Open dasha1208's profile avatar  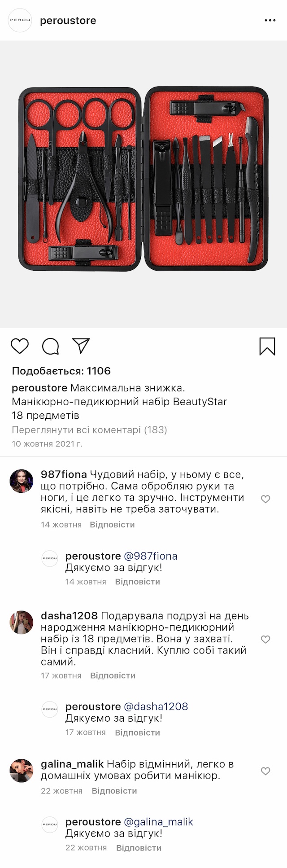(22, 623)
